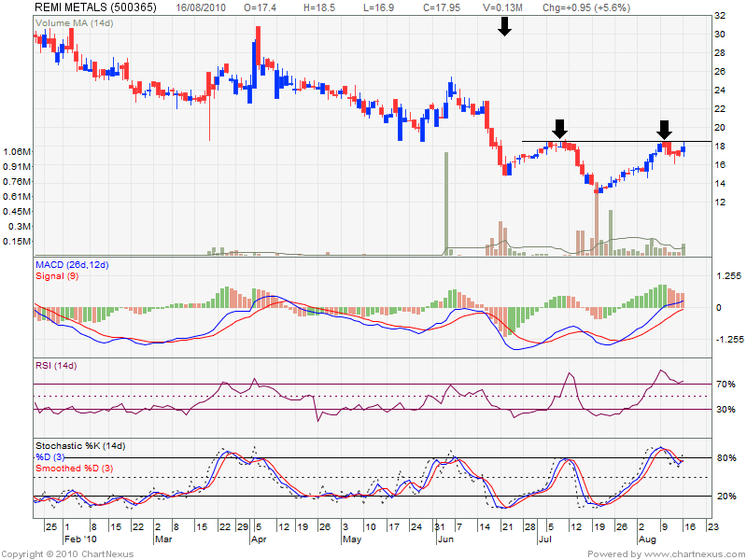
Task: Click the Feb '10 label on time axis
Action: (x=78, y=539)
